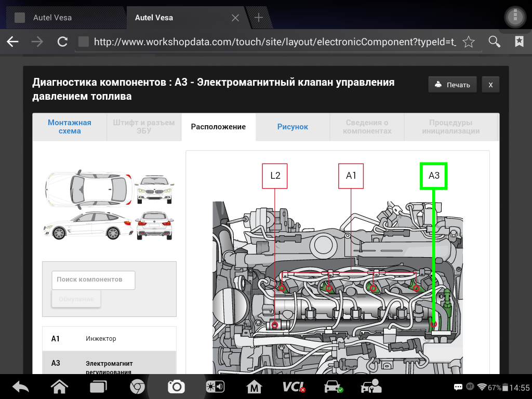Open the MaxiSys M home icon
Image resolution: width=532 pixels, height=399 pixels.
(x=254, y=387)
